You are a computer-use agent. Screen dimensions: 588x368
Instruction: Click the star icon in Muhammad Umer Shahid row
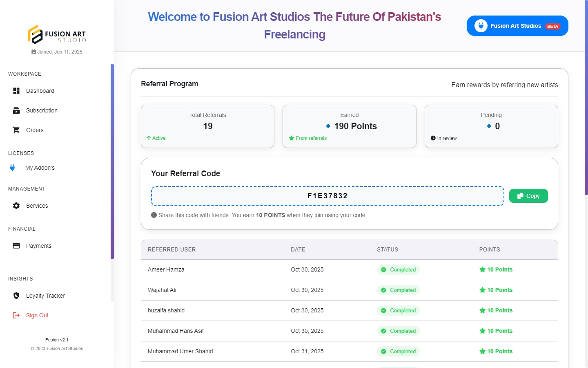pyautogui.click(x=482, y=351)
